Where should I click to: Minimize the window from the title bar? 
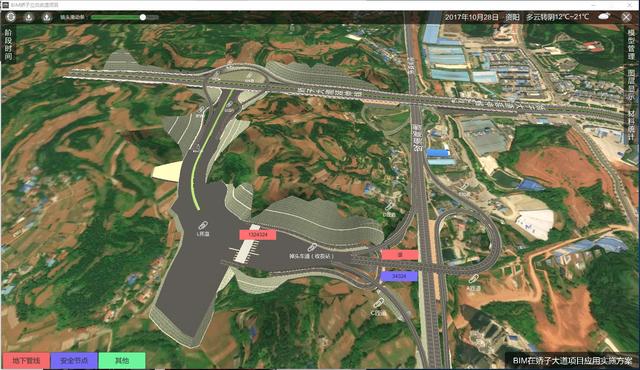(594, 5)
